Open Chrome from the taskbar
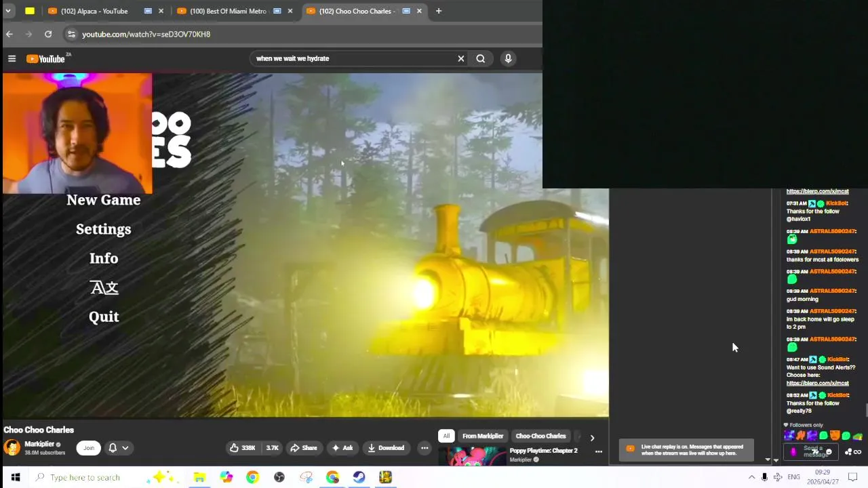 pyautogui.click(x=252, y=477)
